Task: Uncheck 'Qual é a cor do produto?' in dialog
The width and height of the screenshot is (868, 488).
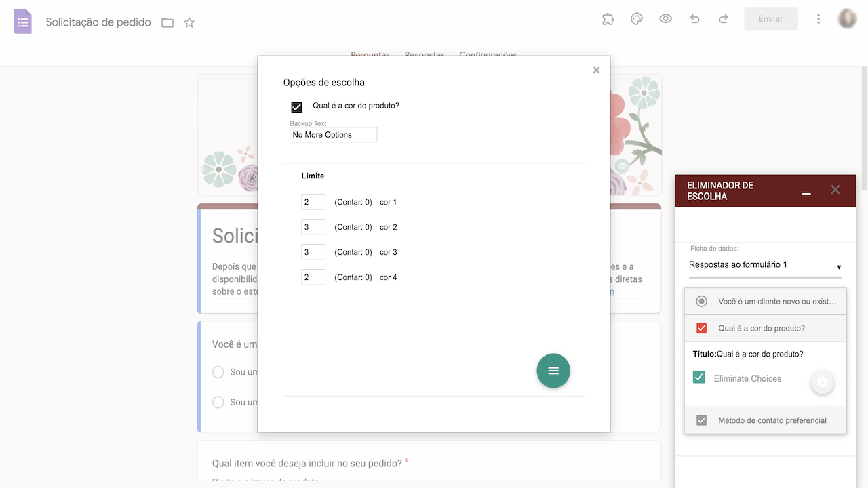Action: point(296,107)
